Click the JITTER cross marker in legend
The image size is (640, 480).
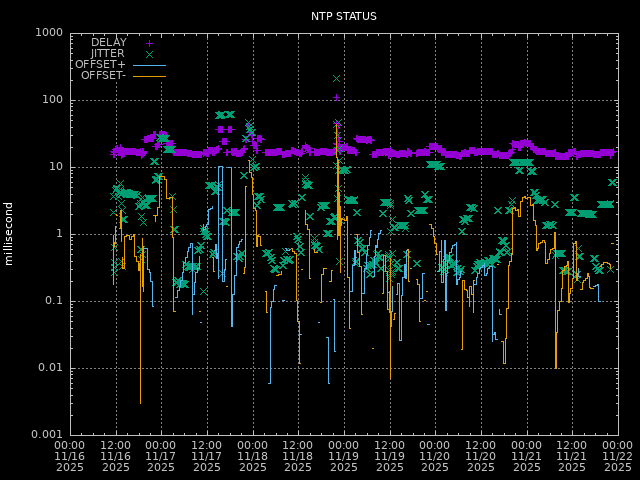coord(149,54)
